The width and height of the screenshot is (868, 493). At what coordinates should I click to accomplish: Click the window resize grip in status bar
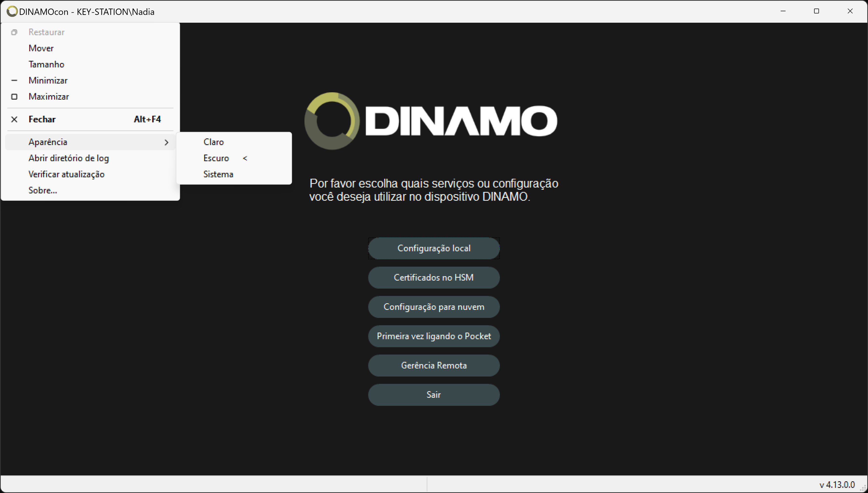[863, 488]
